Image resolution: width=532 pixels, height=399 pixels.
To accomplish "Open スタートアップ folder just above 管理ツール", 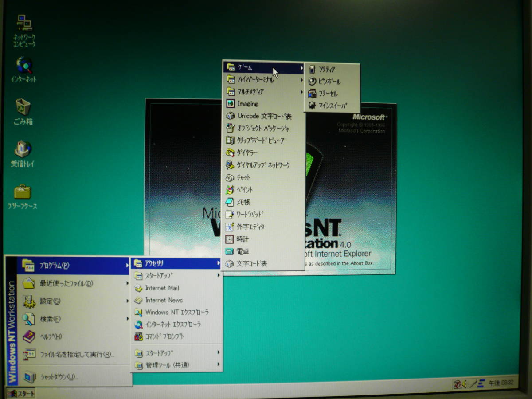I will point(176,353).
